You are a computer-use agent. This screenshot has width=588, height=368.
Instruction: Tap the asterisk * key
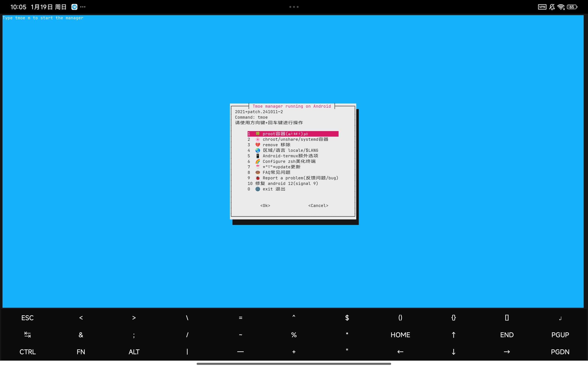pos(347,334)
